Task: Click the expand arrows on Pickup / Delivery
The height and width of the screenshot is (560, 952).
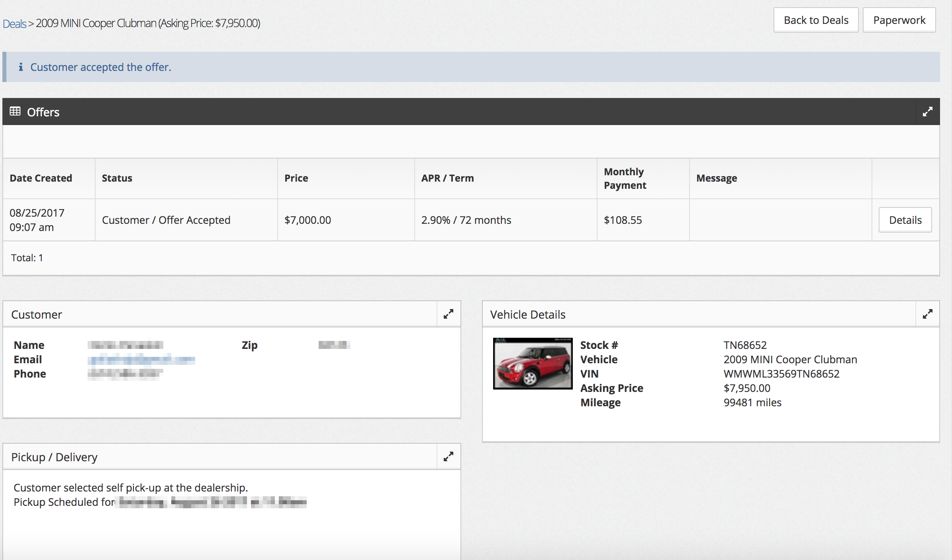Action: (x=449, y=456)
